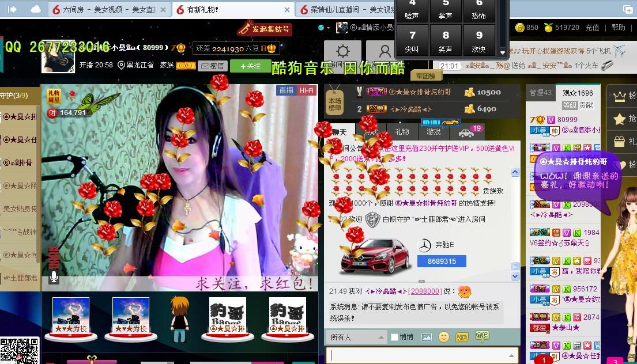The image size is (637, 364).
Task: Expand the 所有人 recipient dropdown
Action: pos(356,338)
